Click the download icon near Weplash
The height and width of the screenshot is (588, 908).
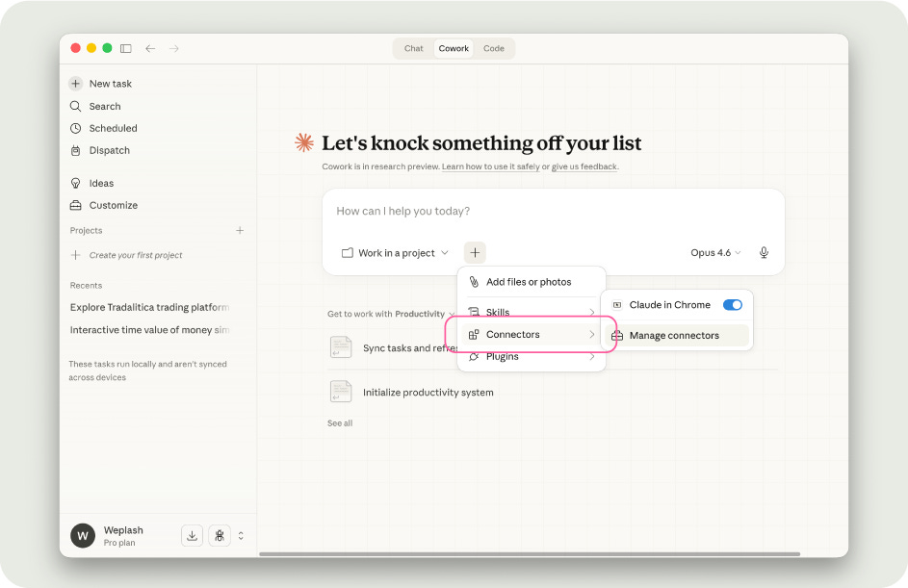[x=192, y=536]
